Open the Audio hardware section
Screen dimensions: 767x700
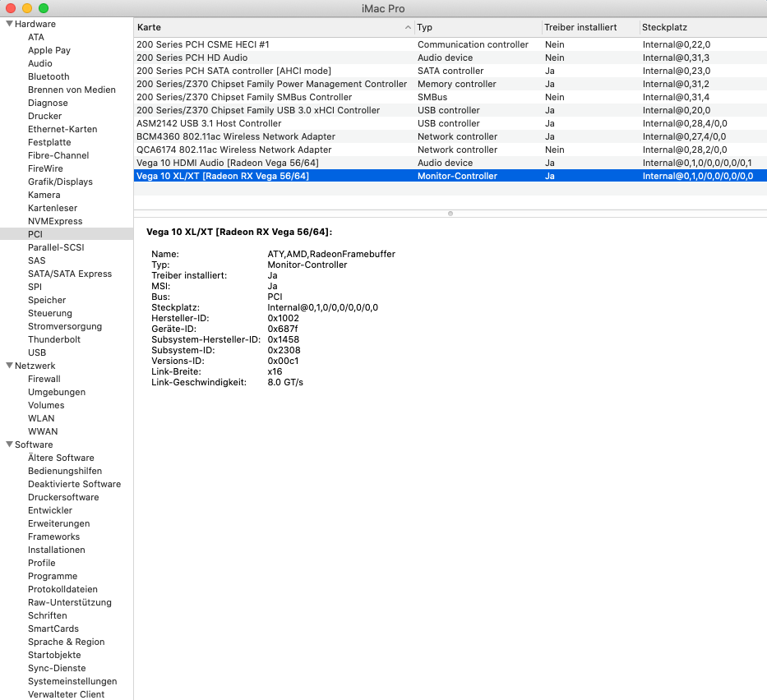pyautogui.click(x=39, y=63)
